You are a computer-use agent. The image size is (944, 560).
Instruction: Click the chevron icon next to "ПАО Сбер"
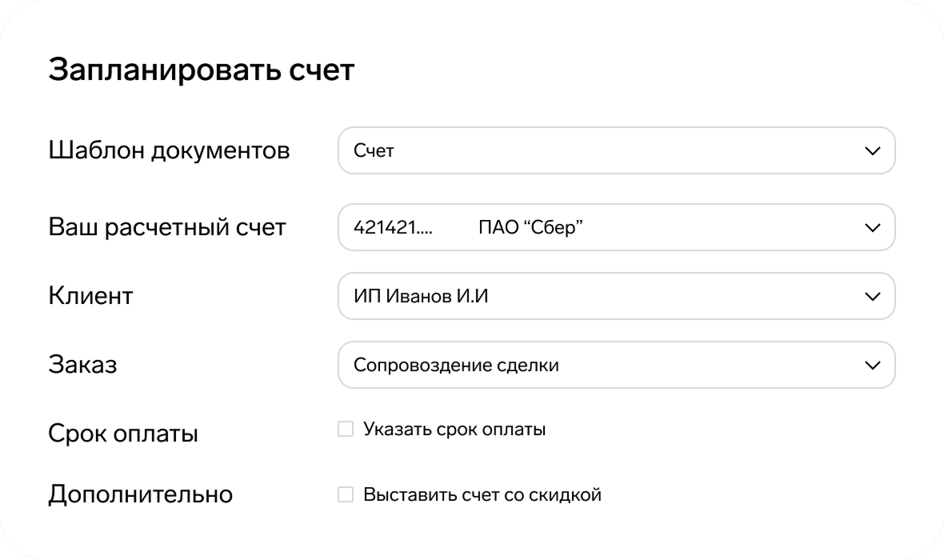coord(872,227)
